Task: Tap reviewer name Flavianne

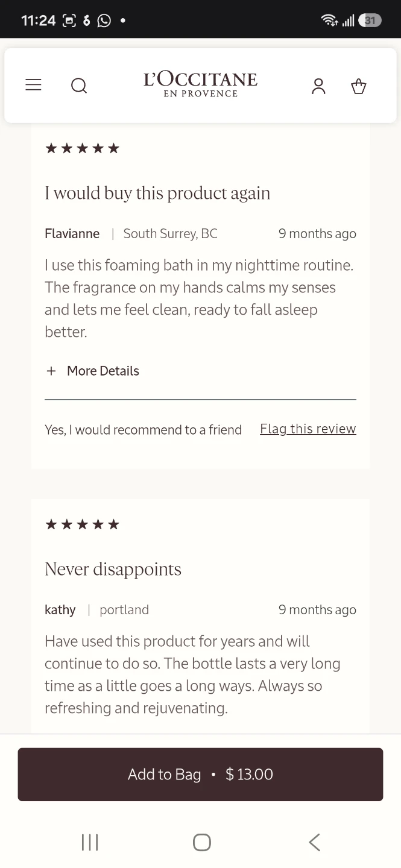Action: 72,233
